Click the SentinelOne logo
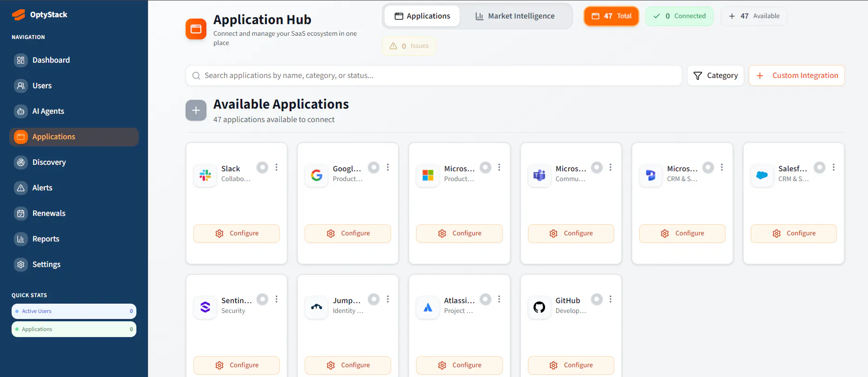 205,307
